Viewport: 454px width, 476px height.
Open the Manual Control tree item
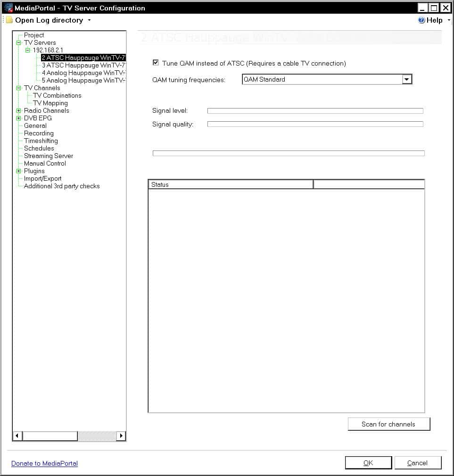45,164
